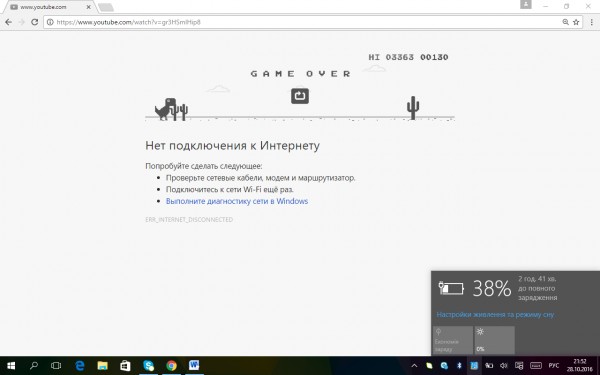Click Skype icon in system tray

point(444,366)
